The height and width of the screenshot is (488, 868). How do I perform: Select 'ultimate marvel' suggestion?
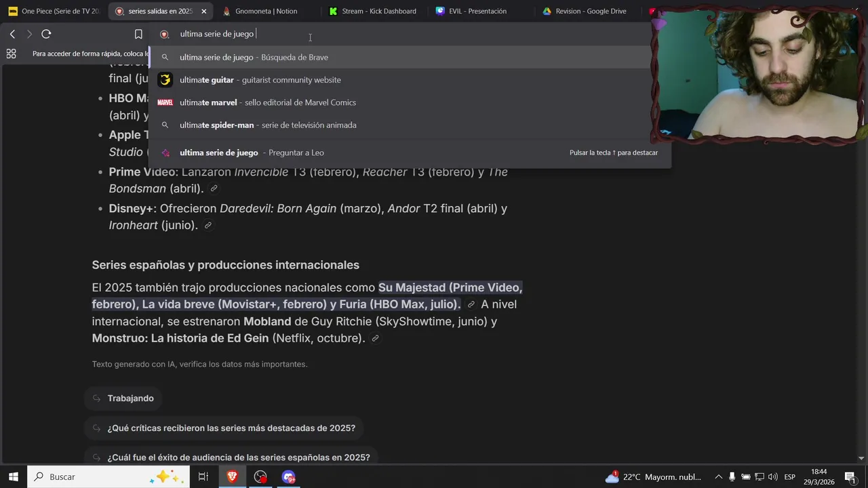click(409, 102)
